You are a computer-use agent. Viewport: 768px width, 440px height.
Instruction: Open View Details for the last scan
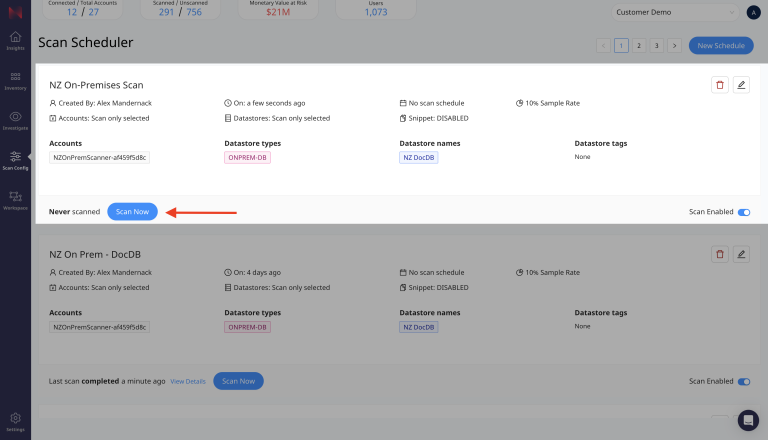tap(188, 381)
